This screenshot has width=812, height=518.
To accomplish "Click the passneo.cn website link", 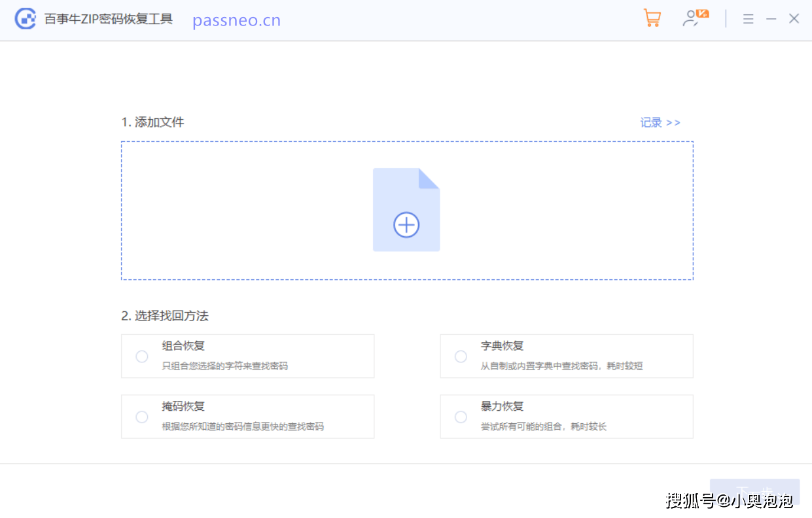I will pyautogui.click(x=236, y=20).
